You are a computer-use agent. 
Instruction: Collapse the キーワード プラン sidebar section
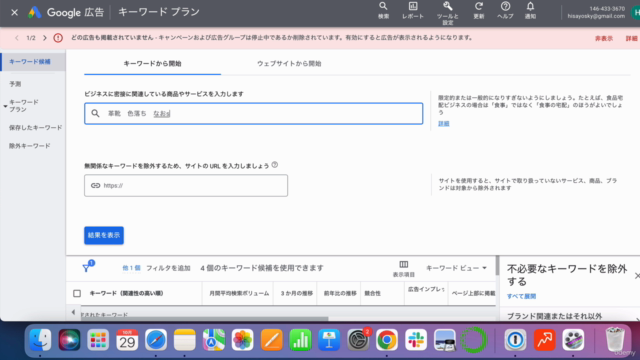point(5,106)
